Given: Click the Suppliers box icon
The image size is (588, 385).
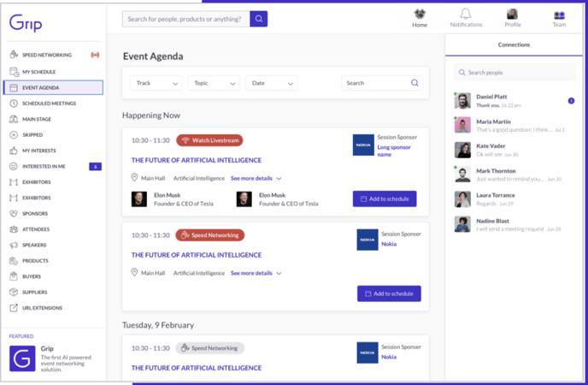Looking at the screenshot, I should point(14,292).
